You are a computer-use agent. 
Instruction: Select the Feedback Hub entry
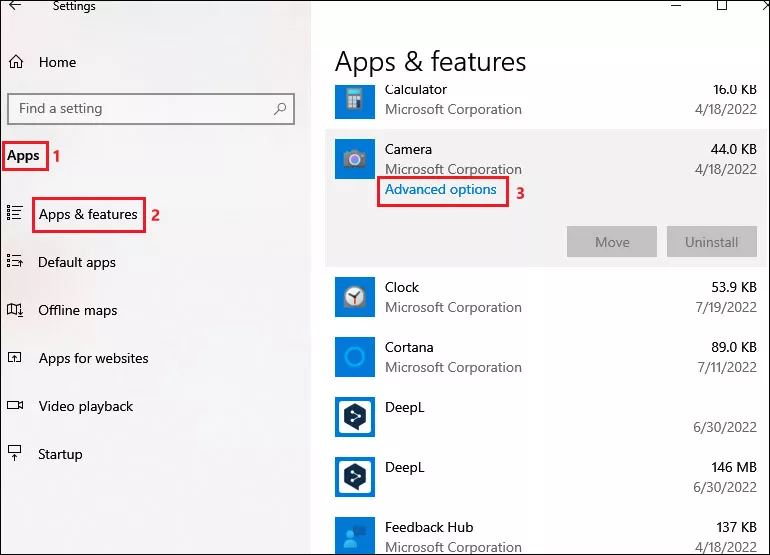(546, 535)
